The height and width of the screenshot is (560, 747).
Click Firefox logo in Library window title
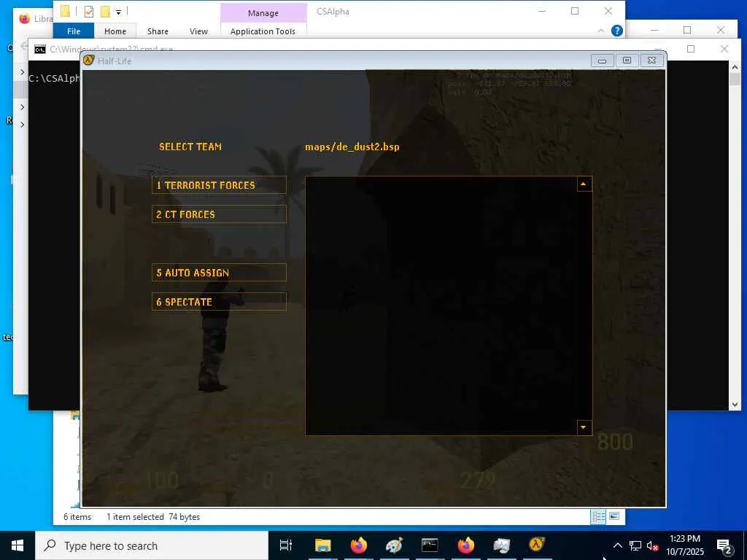point(24,18)
